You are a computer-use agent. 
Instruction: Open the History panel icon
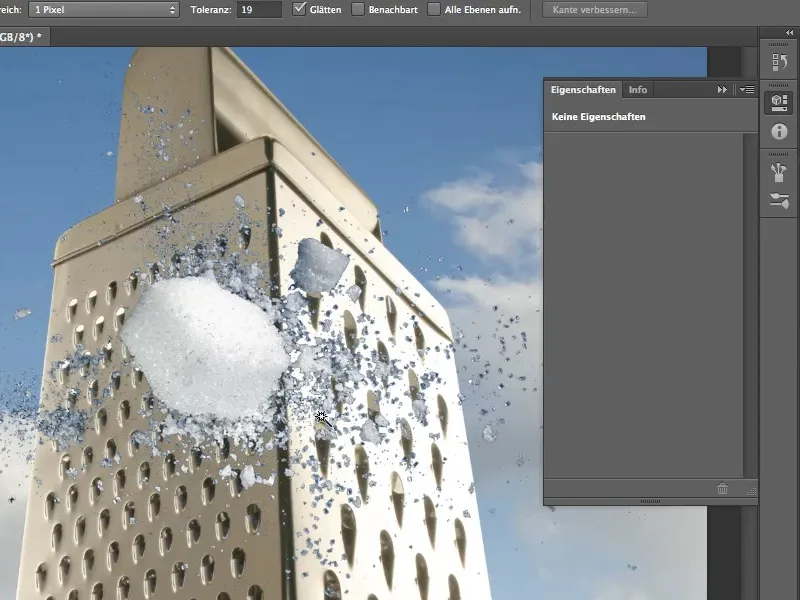point(779,62)
